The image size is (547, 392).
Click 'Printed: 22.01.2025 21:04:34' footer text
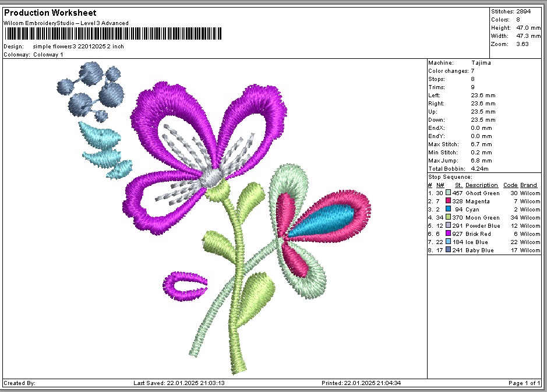(361, 383)
